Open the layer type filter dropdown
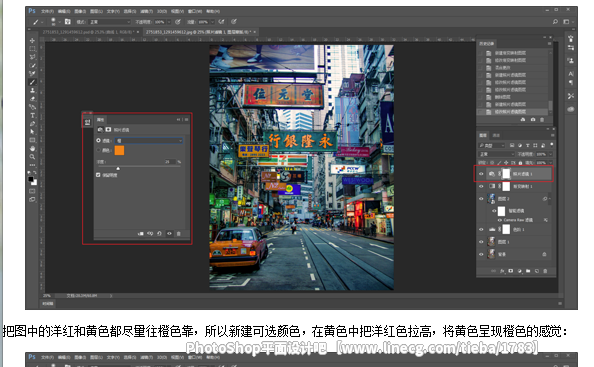594x367 pixels. [492, 145]
